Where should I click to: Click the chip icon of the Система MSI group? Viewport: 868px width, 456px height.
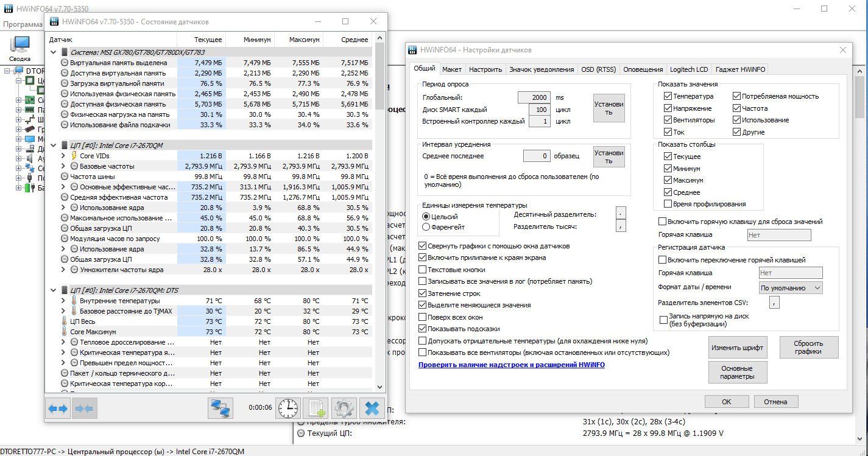[65, 52]
